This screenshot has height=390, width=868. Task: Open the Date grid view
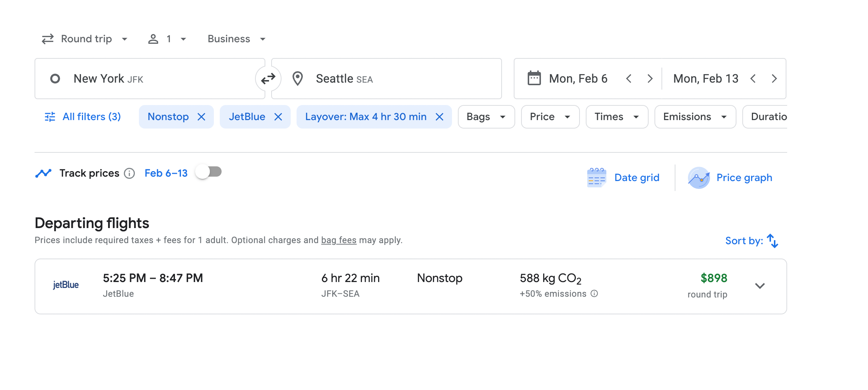point(624,178)
